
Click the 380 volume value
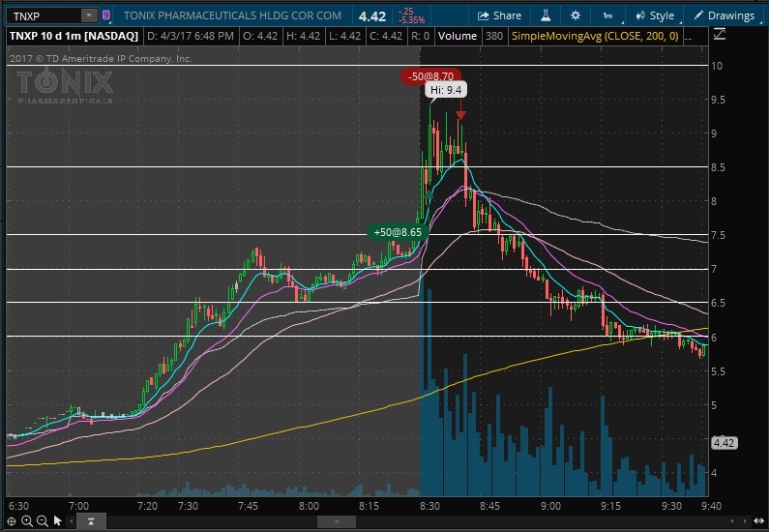point(494,36)
